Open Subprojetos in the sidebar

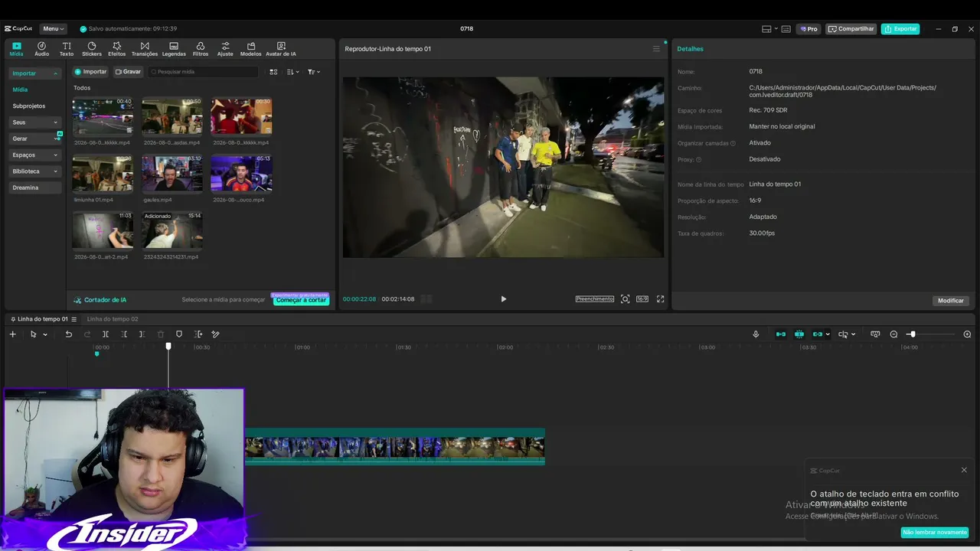pos(29,106)
